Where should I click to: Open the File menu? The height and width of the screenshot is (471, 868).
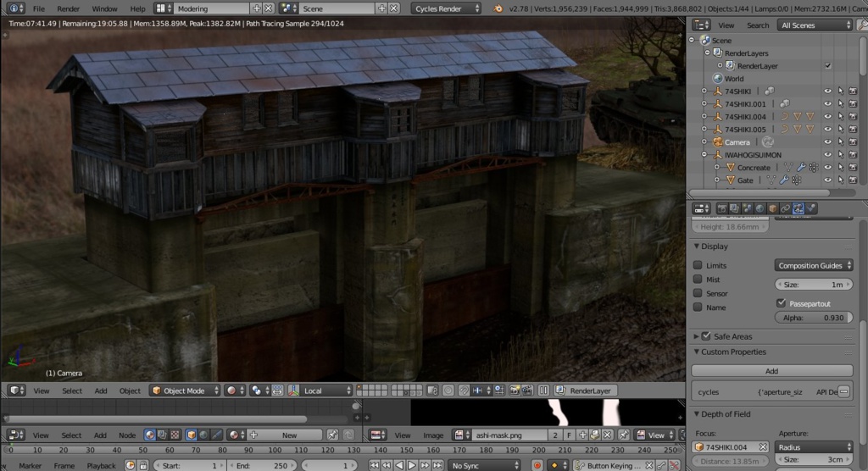pos(39,8)
